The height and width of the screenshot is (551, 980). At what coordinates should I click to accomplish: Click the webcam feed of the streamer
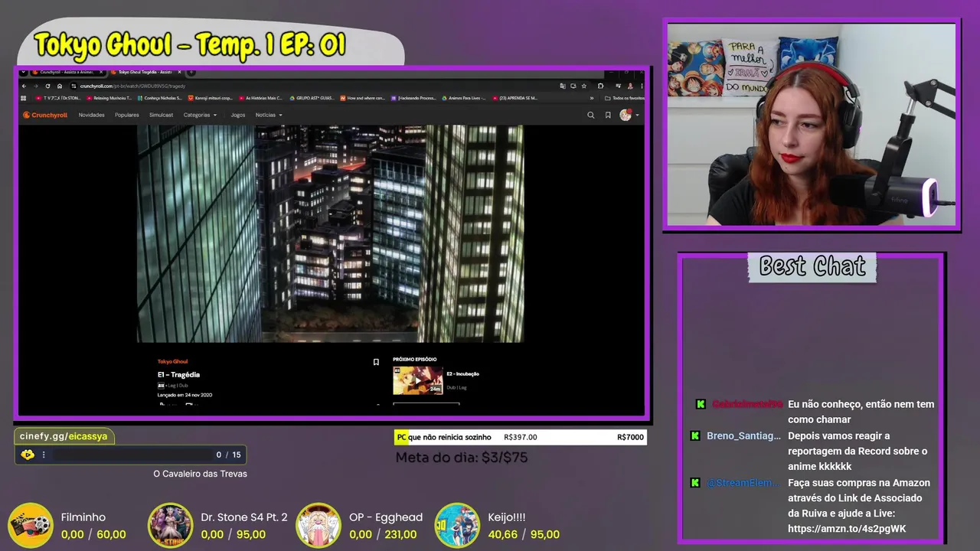coord(811,124)
